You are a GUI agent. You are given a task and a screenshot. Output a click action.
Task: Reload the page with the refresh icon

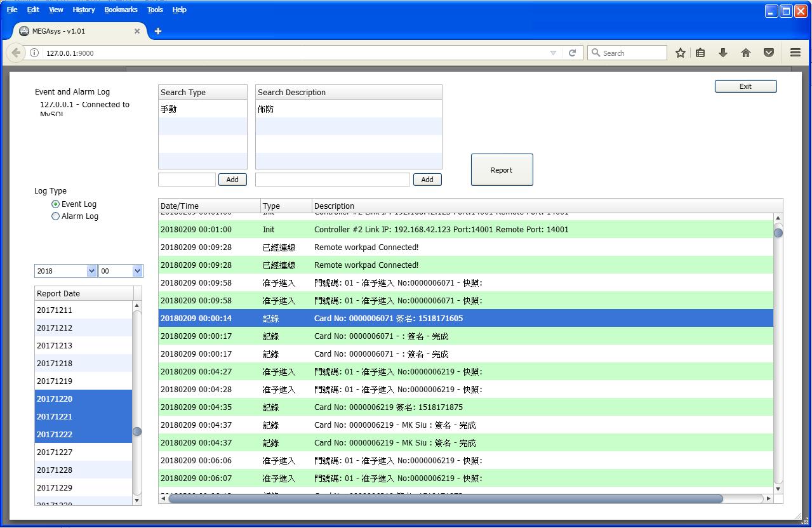click(572, 53)
